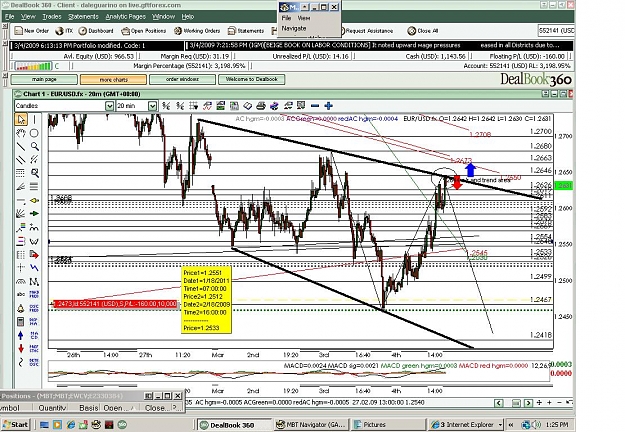Click the ITX toolbar button
Viewport: 625px width, 432px height.
coord(64,31)
